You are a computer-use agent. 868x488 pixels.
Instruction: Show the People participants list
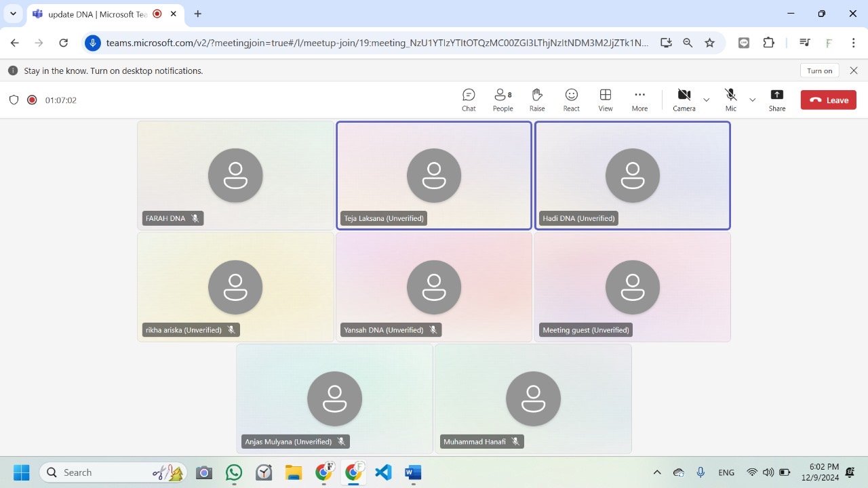click(502, 100)
